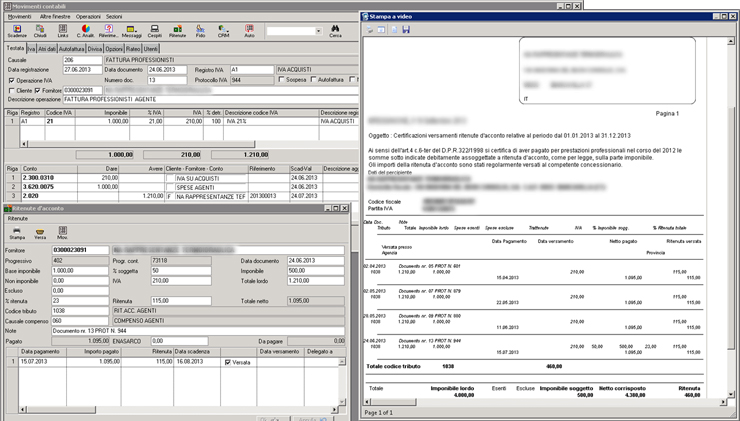The width and height of the screenshot is (740, 421).
Task: Open Ritenute menu in Ritenute d'acconto window
Action: [18, 219]
